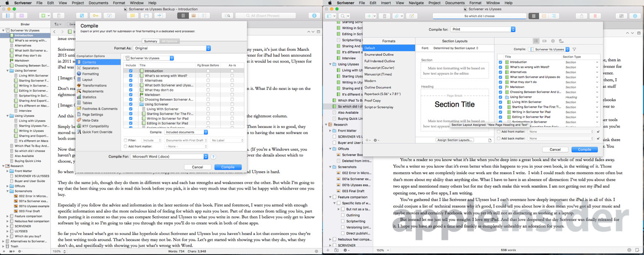This screenshot has width=644, height=255.
Task: Click Compile button in left dialog
Action: point(228,167)
